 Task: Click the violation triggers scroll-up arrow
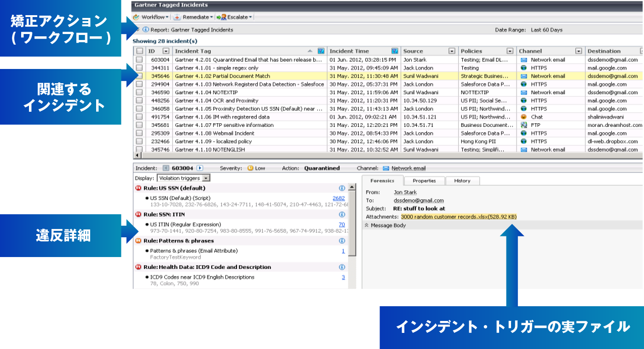point(352,187)
